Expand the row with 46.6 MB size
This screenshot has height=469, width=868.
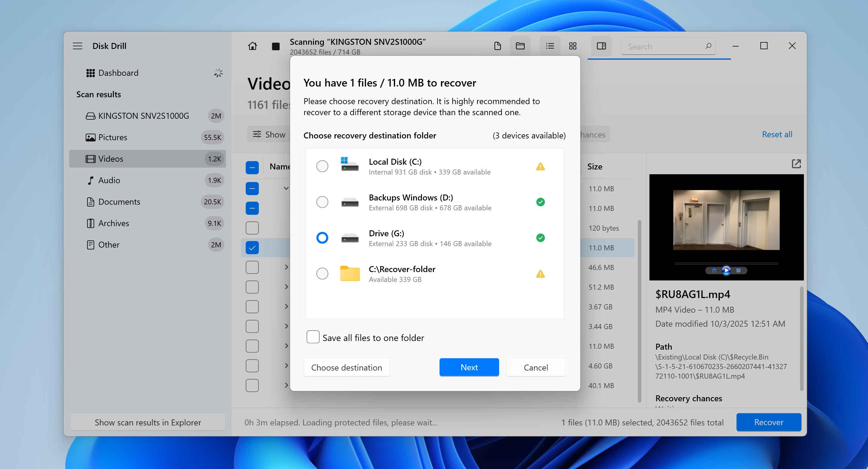pos(287,267)
